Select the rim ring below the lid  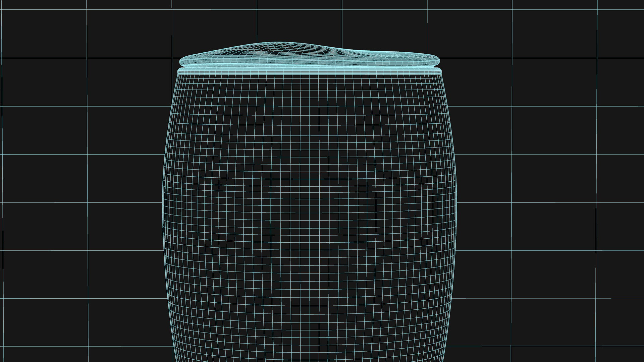click(309, 71)
